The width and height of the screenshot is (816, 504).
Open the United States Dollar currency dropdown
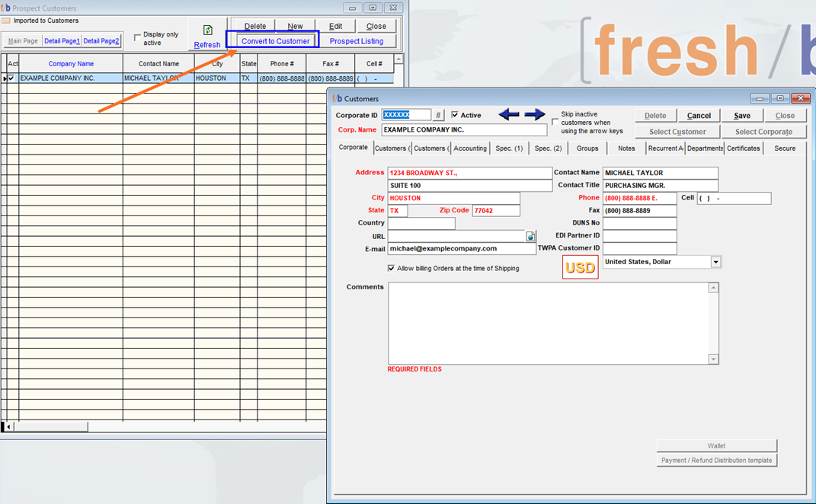click(x=715, y=262)
